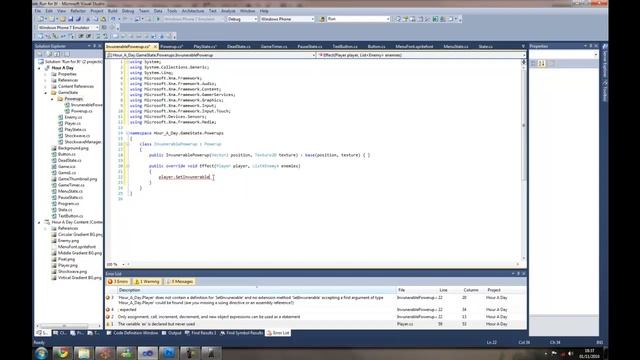Click the Start Debugging play icon
Image resolution: width=640 pixels, height=360 pixels.
coord(158,19)
